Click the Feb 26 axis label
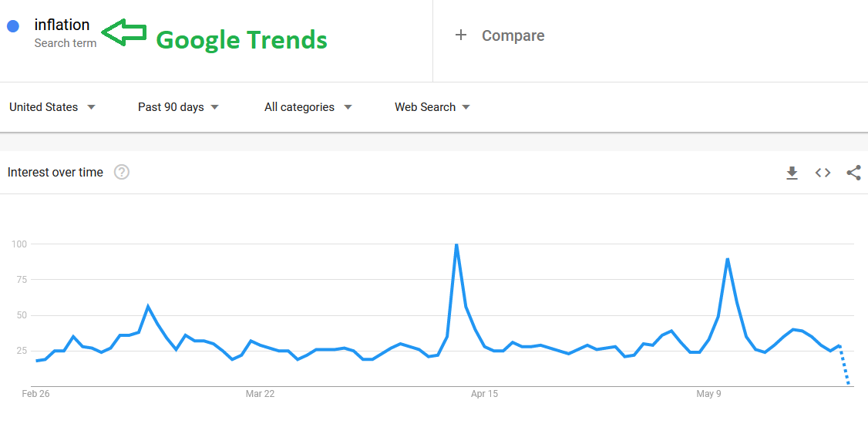The height and width of the screenshot is (444, 868). tap(35, 394)
